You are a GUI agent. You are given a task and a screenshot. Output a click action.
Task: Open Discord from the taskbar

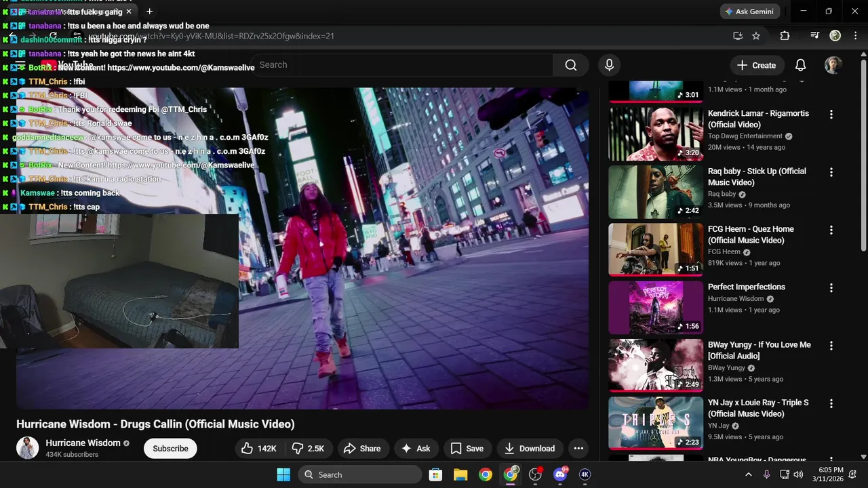pos(560,474)
